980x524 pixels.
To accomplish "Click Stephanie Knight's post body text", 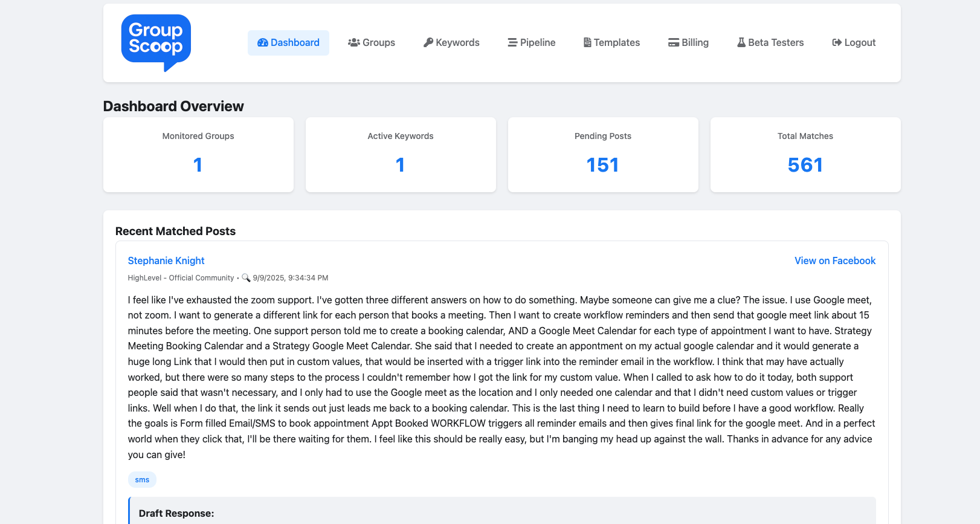I will 501,377.
